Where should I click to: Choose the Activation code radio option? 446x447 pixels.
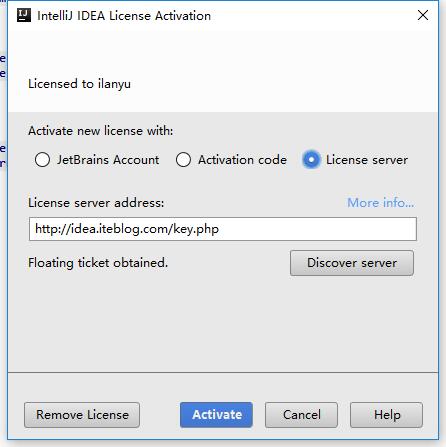click(x=183, y=160)
